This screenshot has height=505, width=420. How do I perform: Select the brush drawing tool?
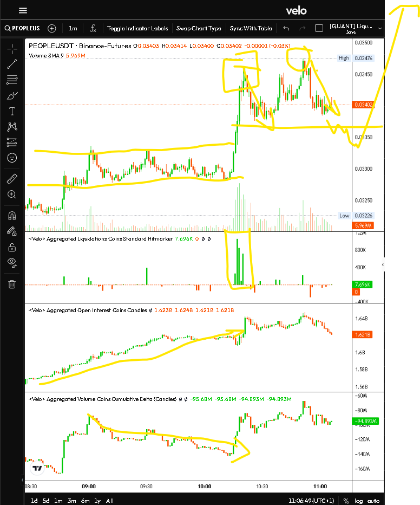[12, 96]
